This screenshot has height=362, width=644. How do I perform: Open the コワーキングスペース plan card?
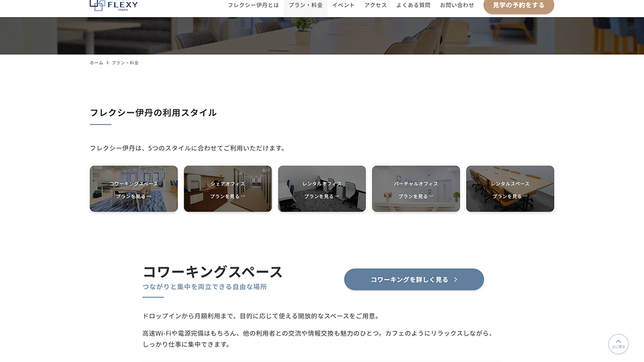pos(134,189)
